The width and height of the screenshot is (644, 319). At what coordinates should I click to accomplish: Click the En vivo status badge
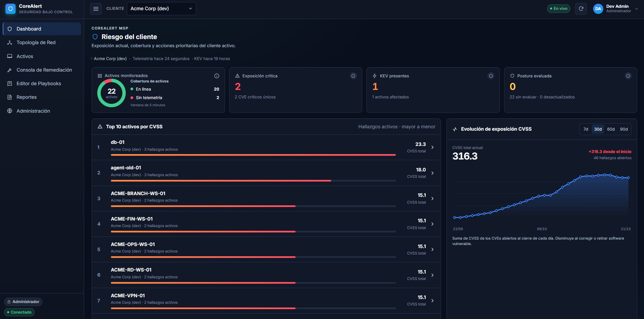[x=559, y=9]
